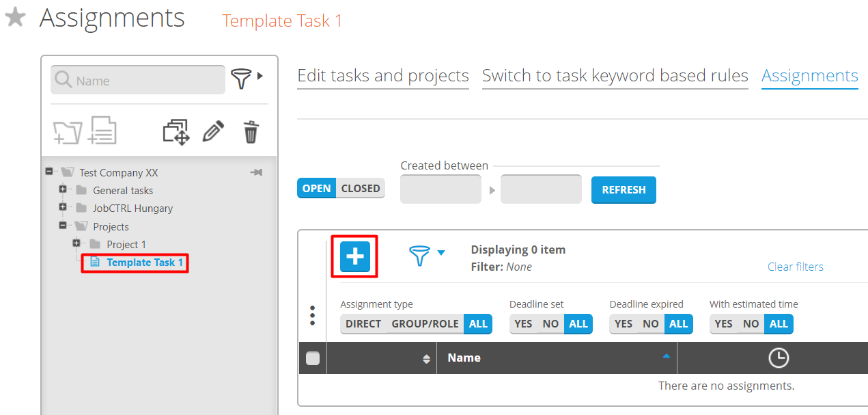Click the pin icon next to Test Company XX
The image size is (868, 415).
coord(257,172)
